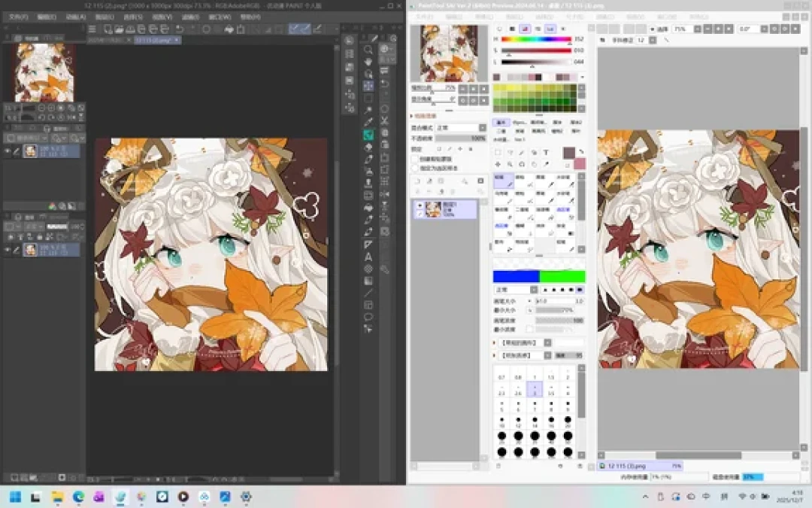Select the first brush preset in SAI tool tray
Image resolution: width=812 pixels, height=508 pixels.
tap(503, 181)
